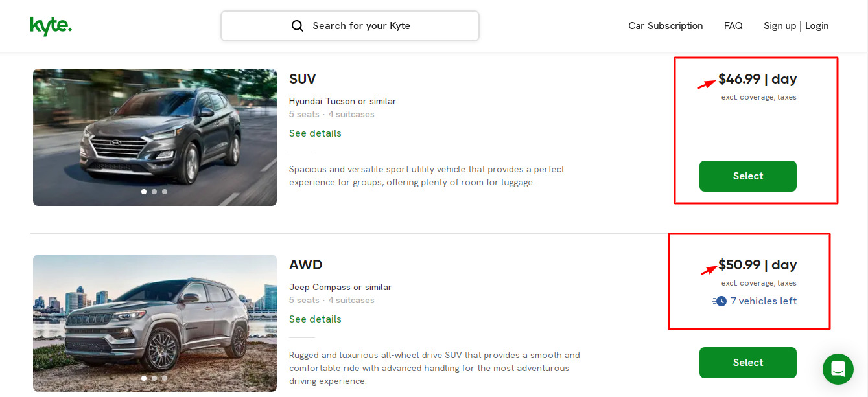This screenshot has width=868, height=397.
Task: Click the Kyte logo
Action: [x=51, y=25]
